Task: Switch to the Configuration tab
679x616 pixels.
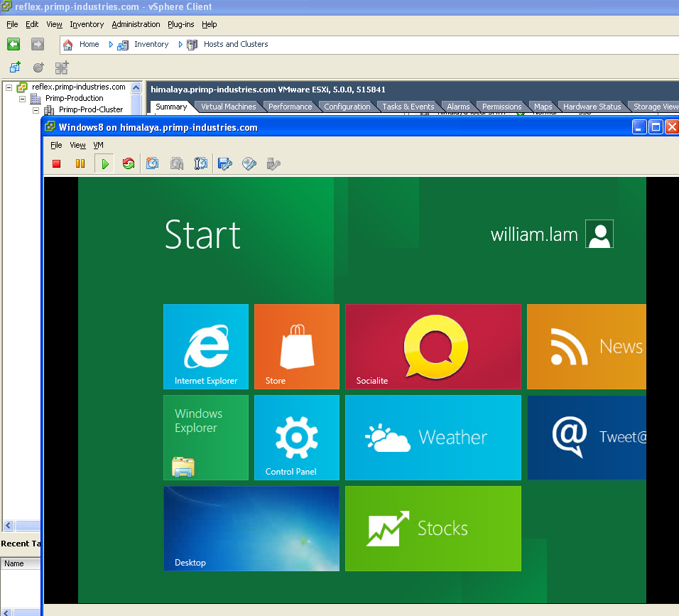Action: [347, 107]
